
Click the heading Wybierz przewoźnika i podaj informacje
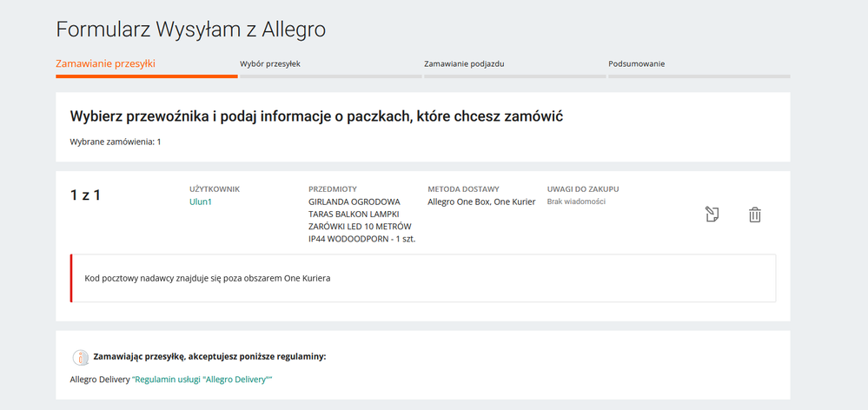(x=316, y=117)
